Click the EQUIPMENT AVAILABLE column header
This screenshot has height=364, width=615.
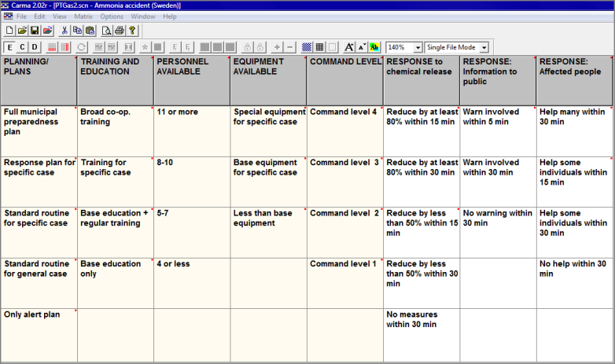click(x=268, y=81)
